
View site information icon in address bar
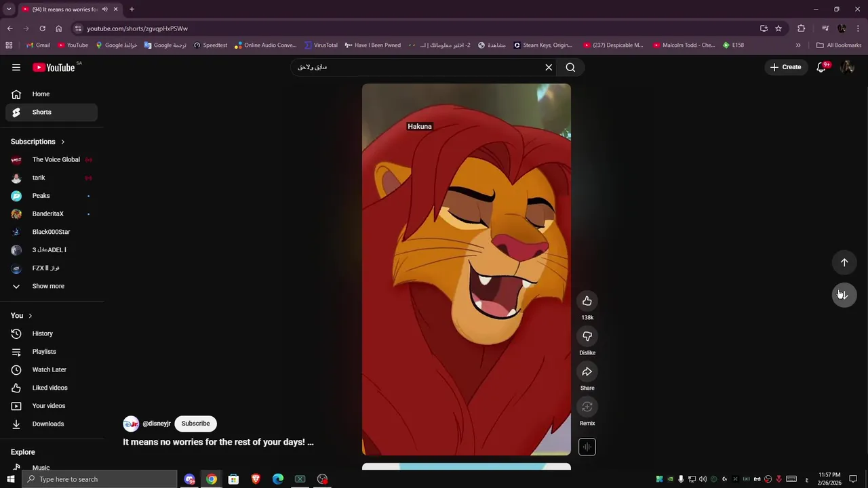coord(78,28)
